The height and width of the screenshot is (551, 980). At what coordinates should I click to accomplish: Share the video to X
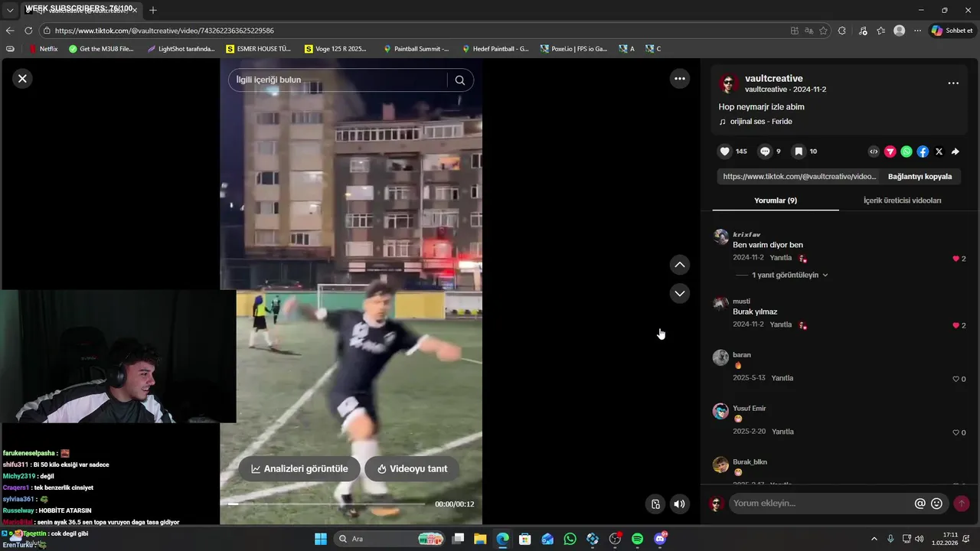click(x=939, y=152)
